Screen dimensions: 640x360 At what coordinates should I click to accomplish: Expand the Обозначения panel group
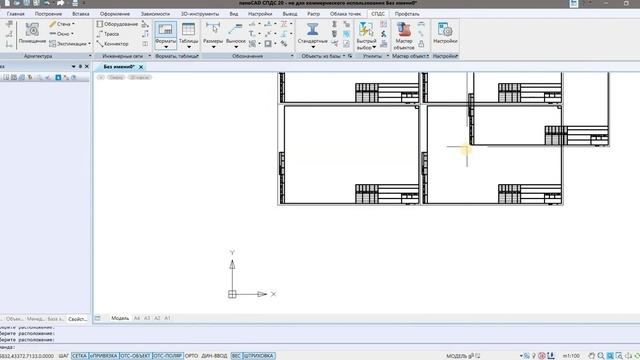[x=292, y=56]
